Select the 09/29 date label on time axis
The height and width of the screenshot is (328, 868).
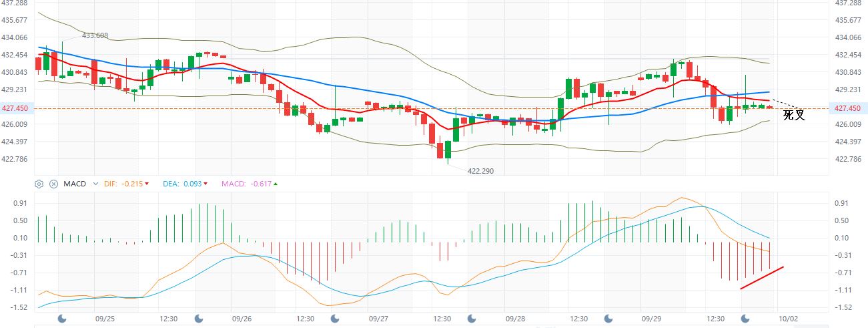650,319
